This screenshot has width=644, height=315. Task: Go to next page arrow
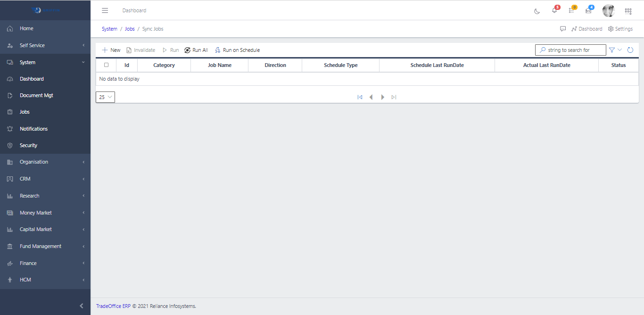pos(383,97)
